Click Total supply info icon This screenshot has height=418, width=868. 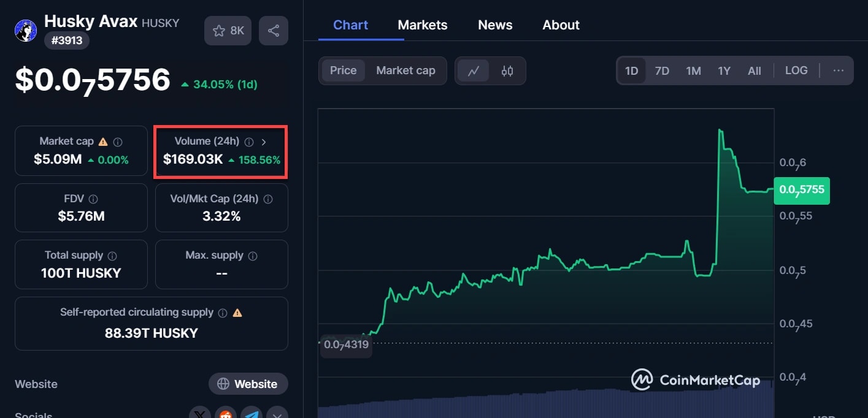112,256
